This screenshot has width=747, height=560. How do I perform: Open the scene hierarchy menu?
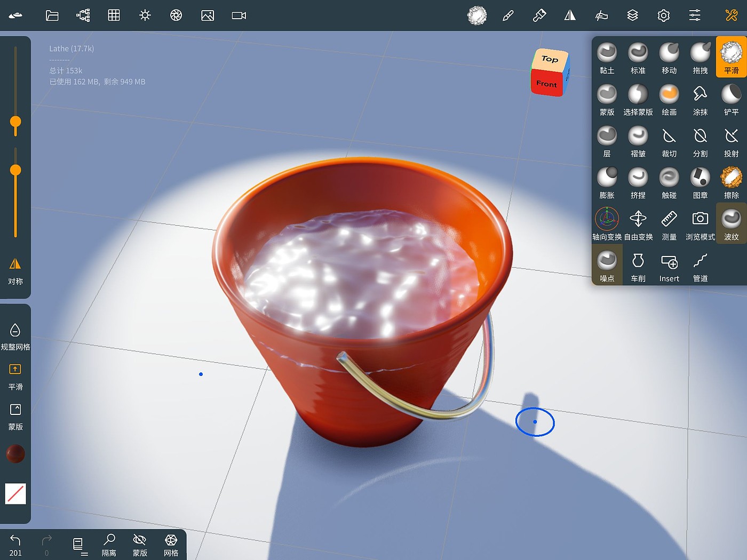coord(83,15)
